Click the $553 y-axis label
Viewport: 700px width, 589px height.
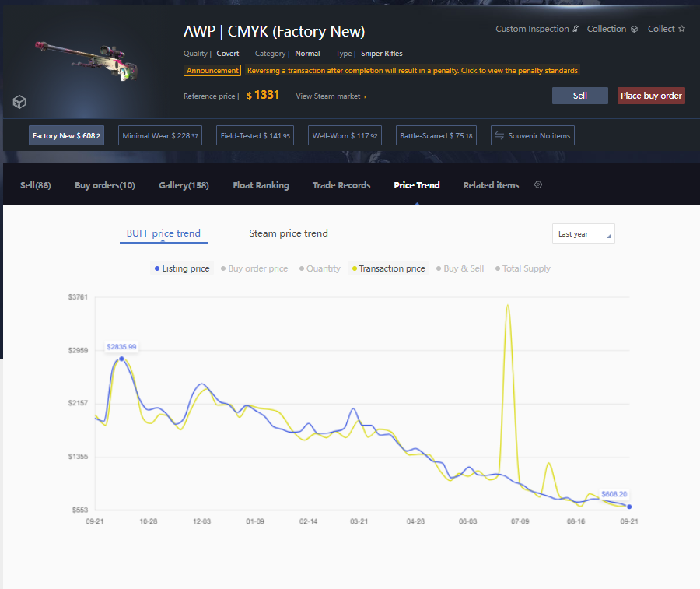(x=80, y=510)
